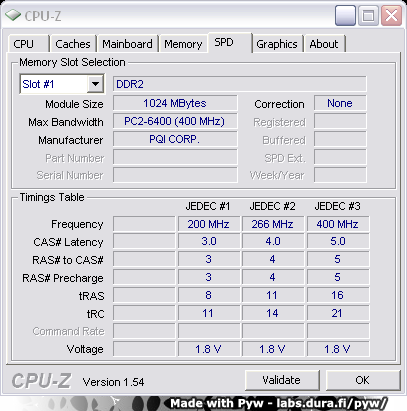Click the CPU-Z logo at bottom left
The height and width of the screenshot is (411, 407).
(x=41, y=380)
